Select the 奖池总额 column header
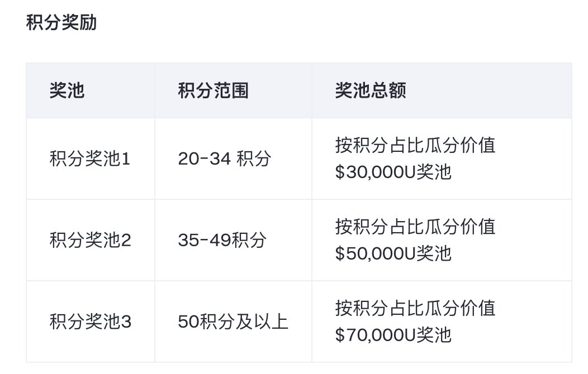This screenshot has height=374, width=588. (371, 90)
